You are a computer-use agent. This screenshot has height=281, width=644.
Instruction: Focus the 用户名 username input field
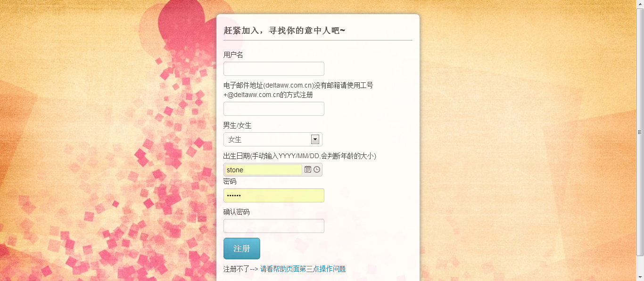(274, 69)
